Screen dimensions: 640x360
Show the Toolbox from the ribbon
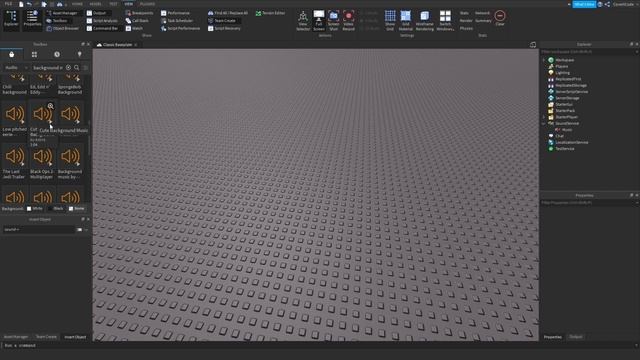[x=57, y=20]
